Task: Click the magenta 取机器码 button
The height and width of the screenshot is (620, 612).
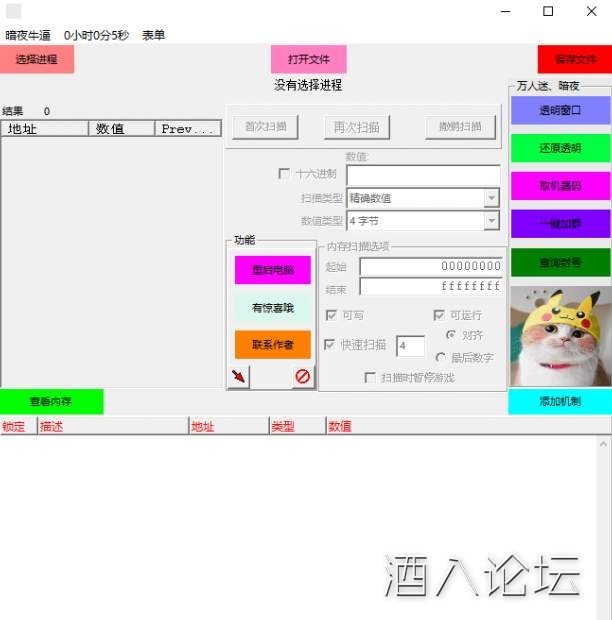Action: [561, 186]
